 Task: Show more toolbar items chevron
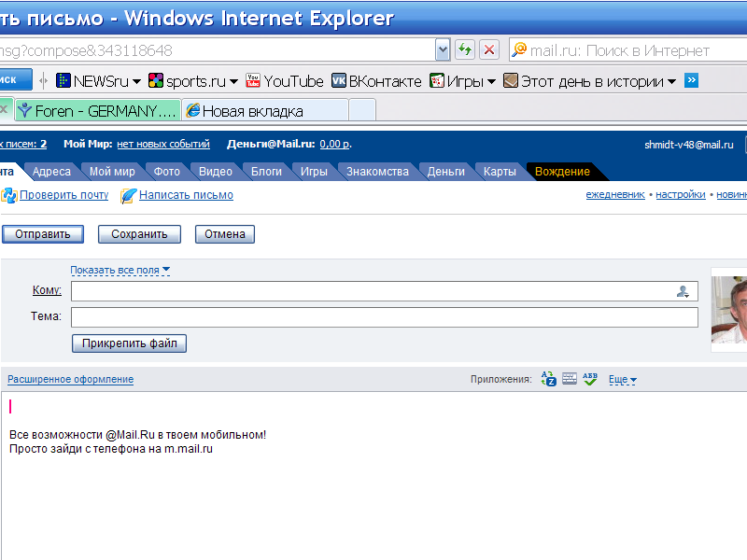click(x=691, y=80)
